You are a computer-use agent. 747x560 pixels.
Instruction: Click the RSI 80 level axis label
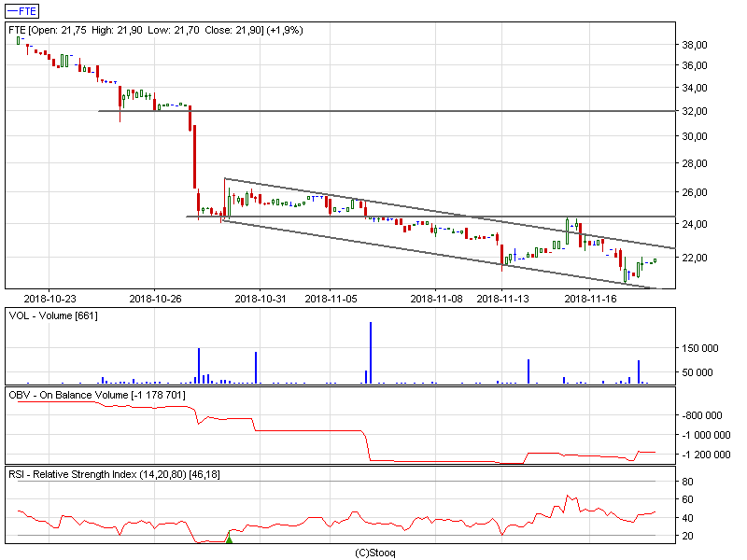click(687, 482)
